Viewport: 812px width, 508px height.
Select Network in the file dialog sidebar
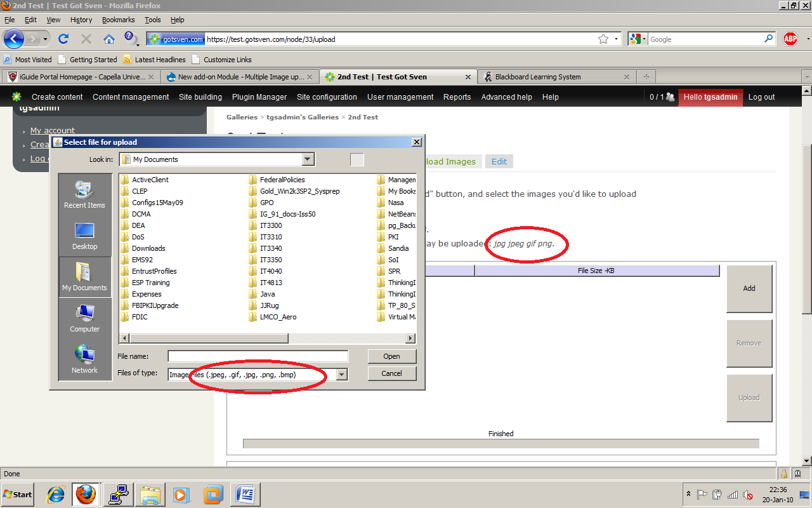pos(84,359)
